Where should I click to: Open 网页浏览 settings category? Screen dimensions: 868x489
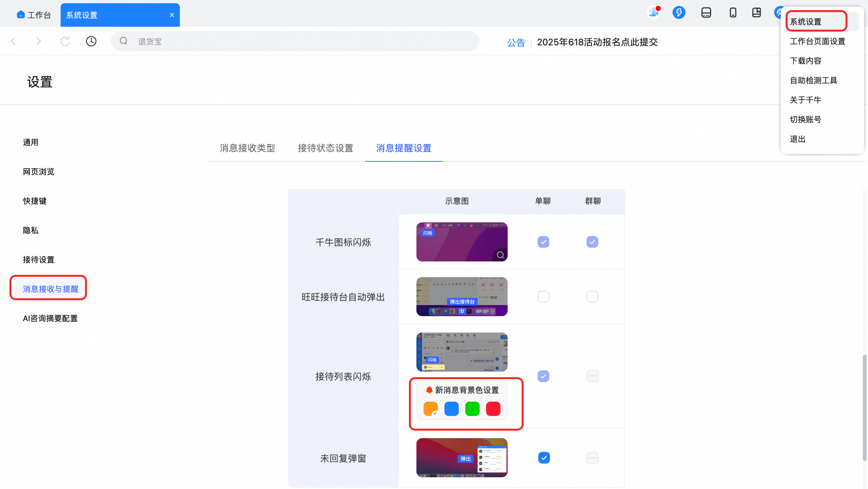[x=38, y=172]
